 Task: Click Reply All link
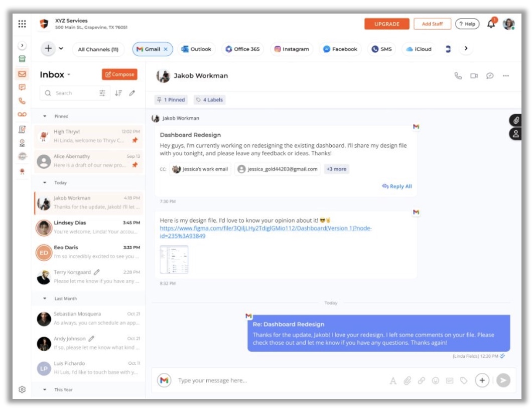(397, 186)
